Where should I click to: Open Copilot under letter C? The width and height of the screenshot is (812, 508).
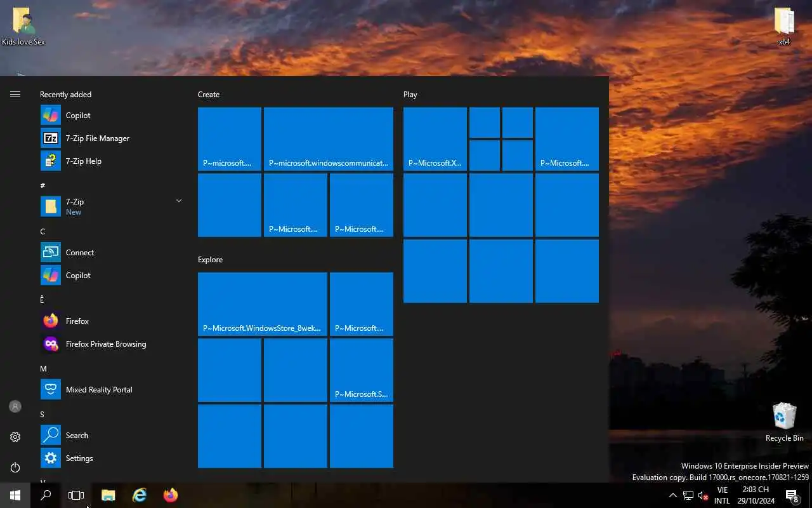point(111,275)
